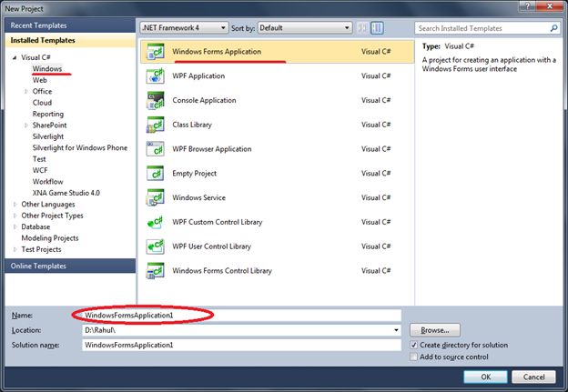Click the Class Library template icon
Image resolution: width=568 pixels, height=392 pixels.
156,125
